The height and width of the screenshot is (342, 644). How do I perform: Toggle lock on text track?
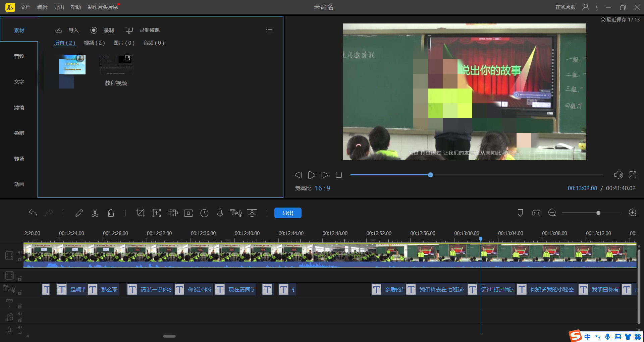(20, 306)
